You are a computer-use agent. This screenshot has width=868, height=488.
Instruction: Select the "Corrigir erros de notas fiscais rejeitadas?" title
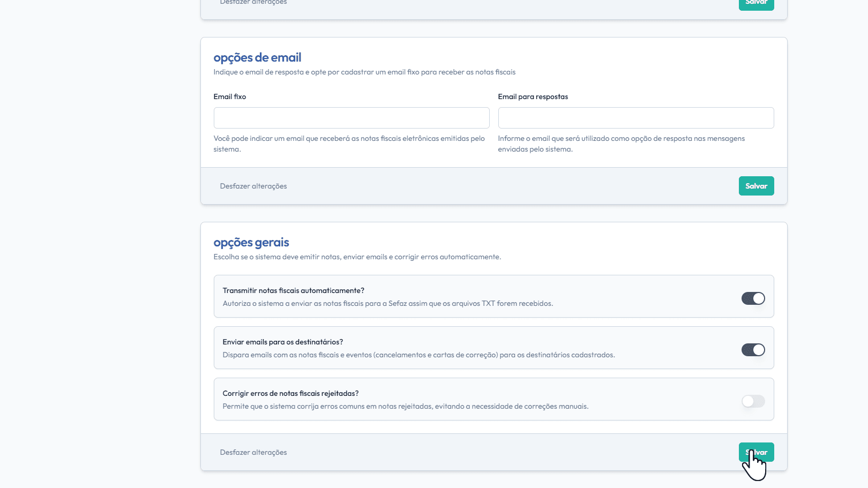(290, 393)
